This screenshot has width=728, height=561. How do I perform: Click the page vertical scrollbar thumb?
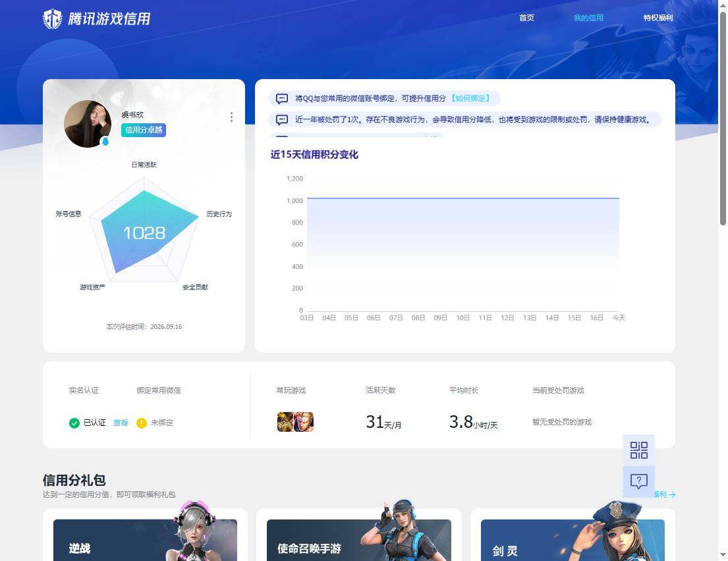(723, 119)
